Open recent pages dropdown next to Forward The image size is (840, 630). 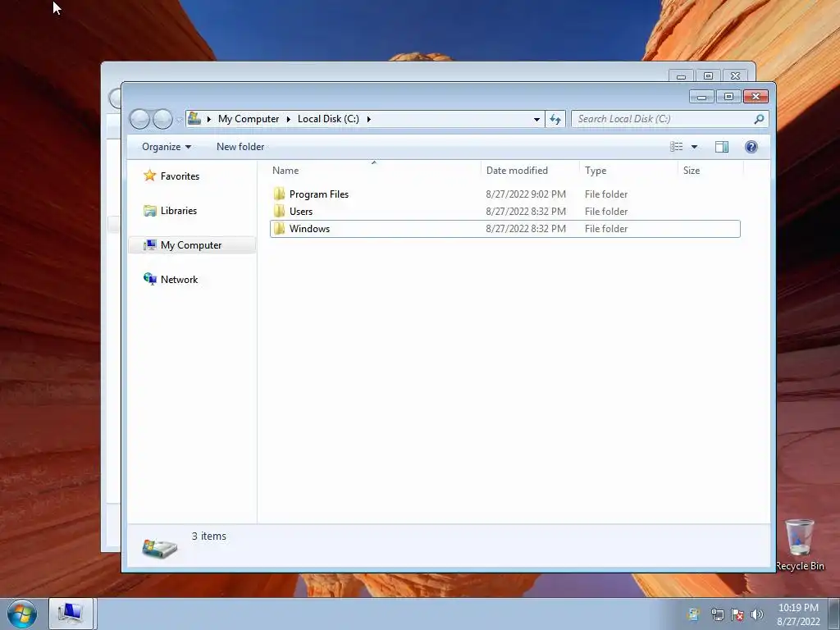coord(179,120)
